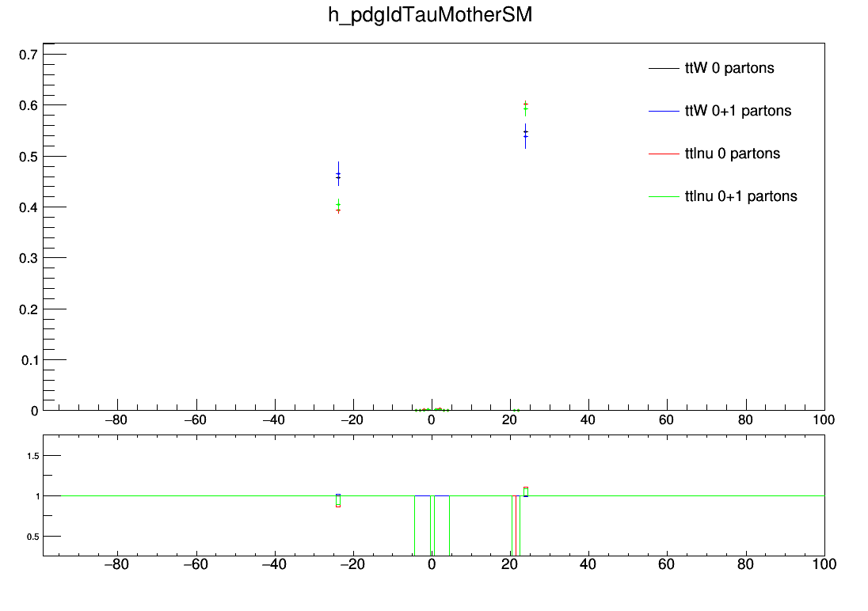Viewport: 868px width, 611px height.
Task: Select the 'ttlnu 0+1 partons' legend label
Action: point(741,196)
